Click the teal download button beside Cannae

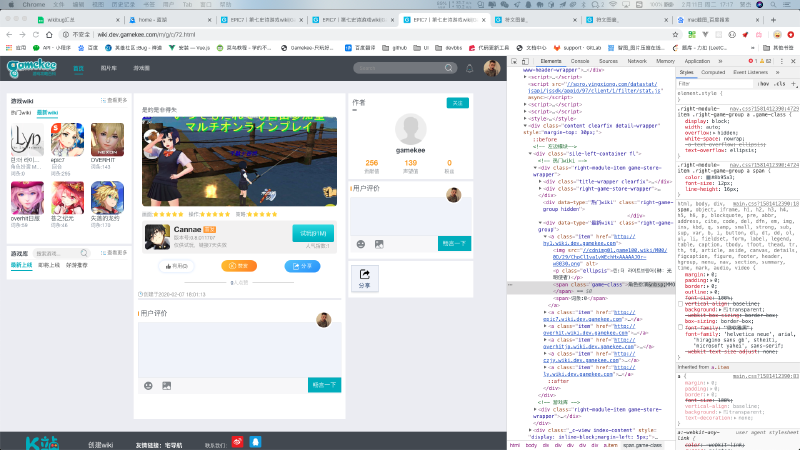click(x=313, y=233)
